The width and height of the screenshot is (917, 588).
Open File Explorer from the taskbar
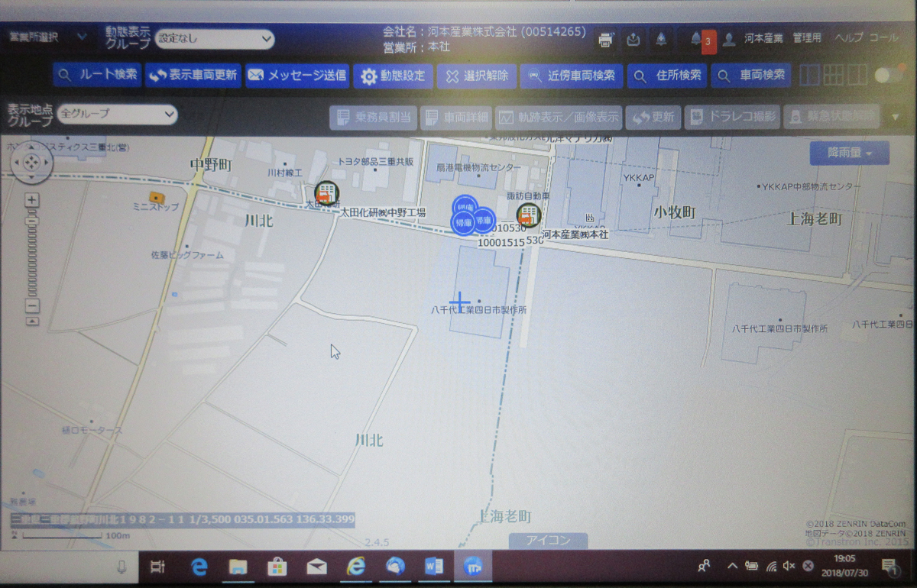(238, 567)
